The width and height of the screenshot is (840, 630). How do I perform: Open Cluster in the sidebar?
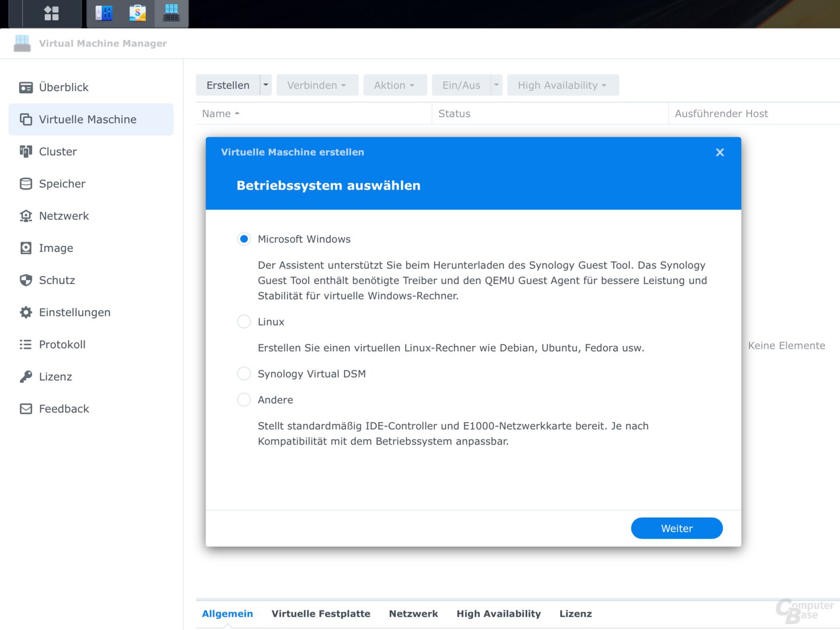click(91, 152)
